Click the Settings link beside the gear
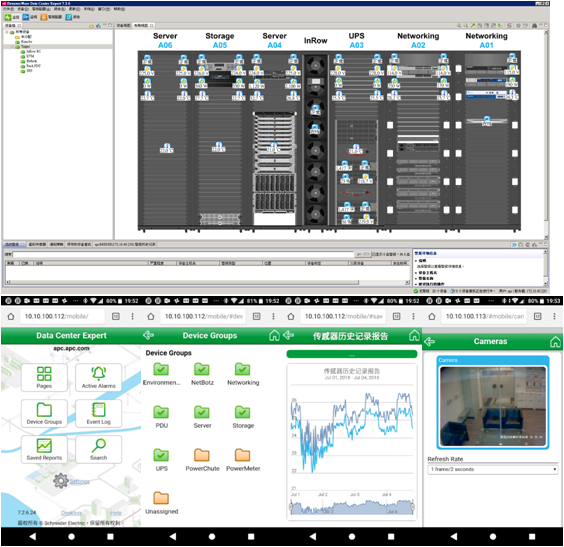The height and width of the screenshot is (547, 564). point(79,481)
